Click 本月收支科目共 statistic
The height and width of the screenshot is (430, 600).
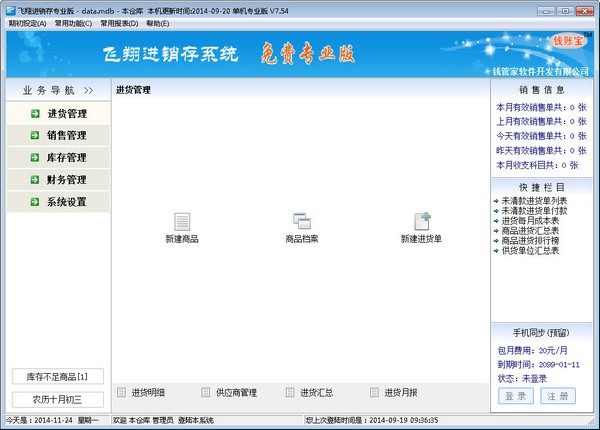(537, 165)
